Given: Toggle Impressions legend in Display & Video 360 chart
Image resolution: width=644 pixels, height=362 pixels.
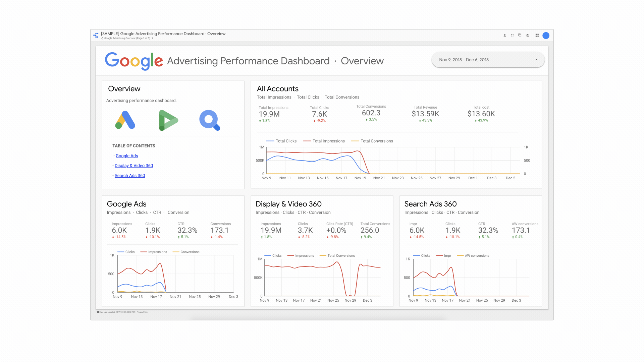Looking at the screenshot, I should [301, 256].
